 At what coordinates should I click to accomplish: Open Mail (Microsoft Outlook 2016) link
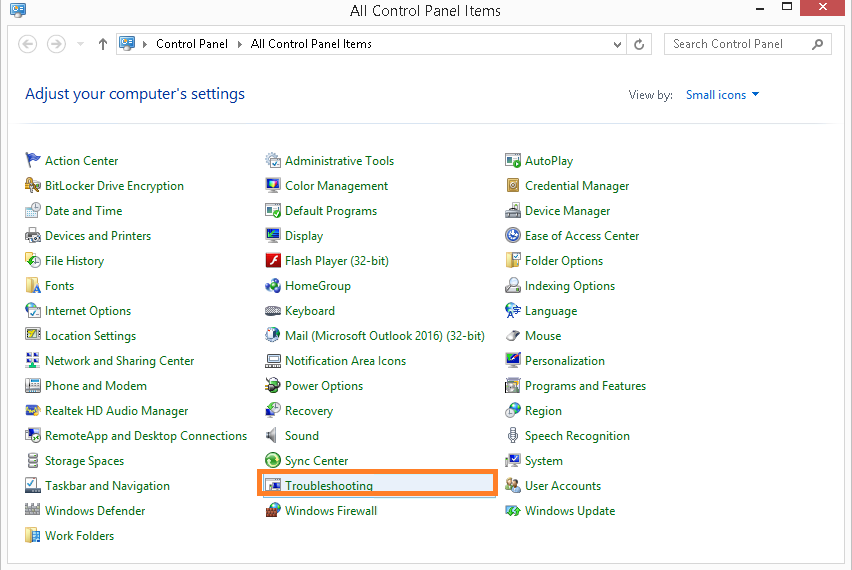point(385,336)
